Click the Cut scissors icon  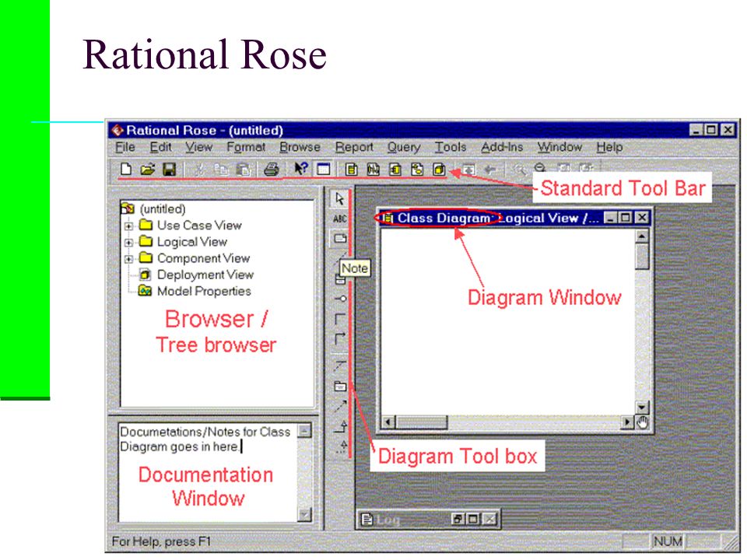tap(200, 169)
